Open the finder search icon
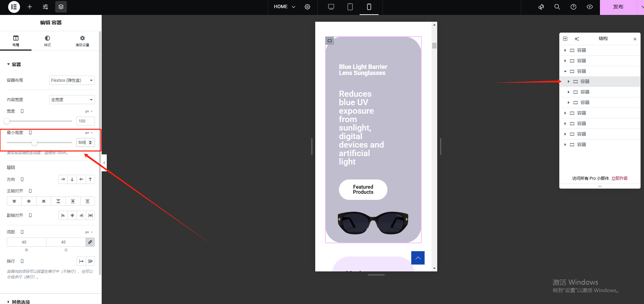 [x=557, y=7]
